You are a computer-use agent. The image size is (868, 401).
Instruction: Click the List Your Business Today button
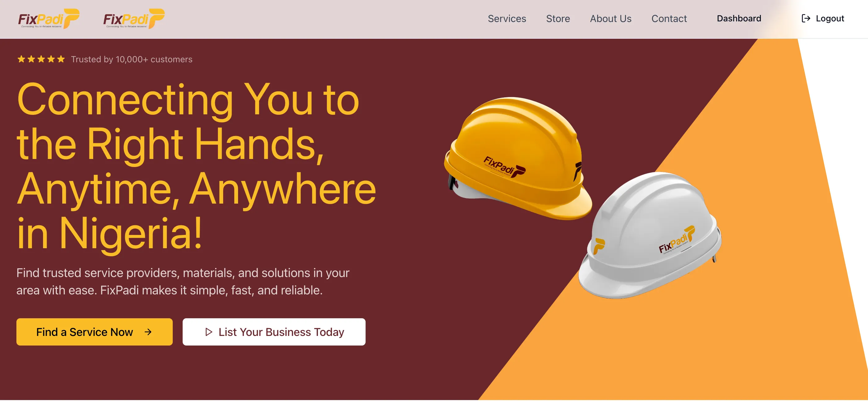click(274, 332)
